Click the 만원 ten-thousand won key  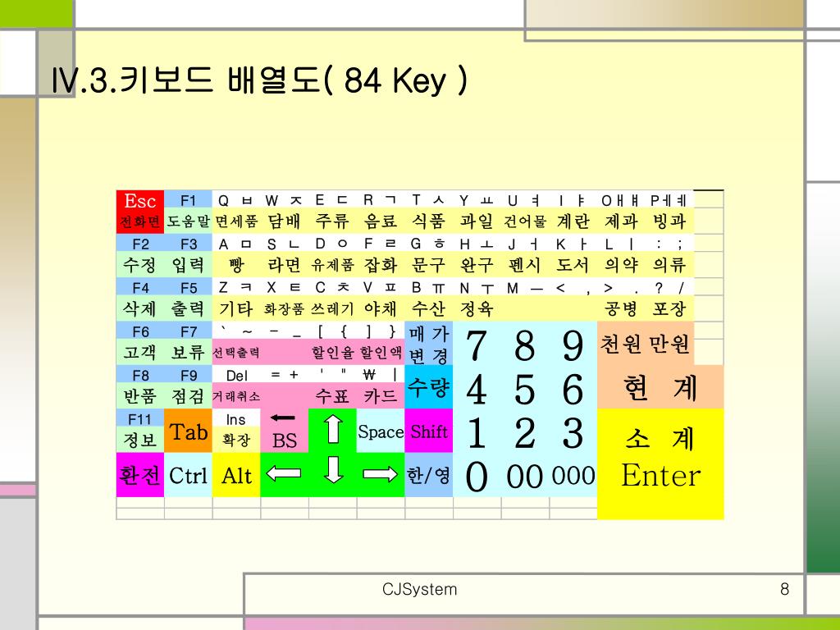point(669,344)
